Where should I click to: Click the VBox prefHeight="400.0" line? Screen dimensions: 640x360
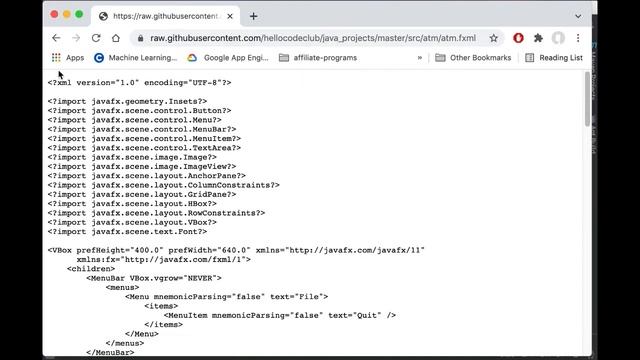[236, 250]
